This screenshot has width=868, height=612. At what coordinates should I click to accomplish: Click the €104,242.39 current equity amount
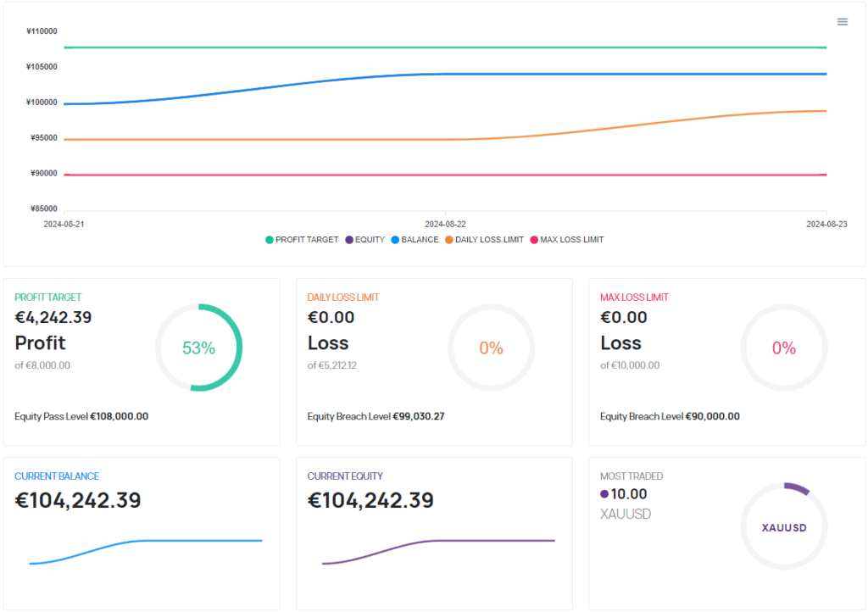pyautogui.click(x=370, y=500)
